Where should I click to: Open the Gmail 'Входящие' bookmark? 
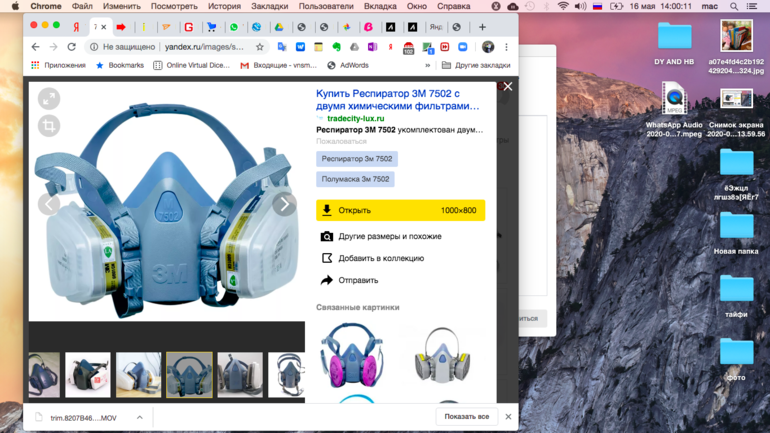pyautogui.click(x=278, y=65)
